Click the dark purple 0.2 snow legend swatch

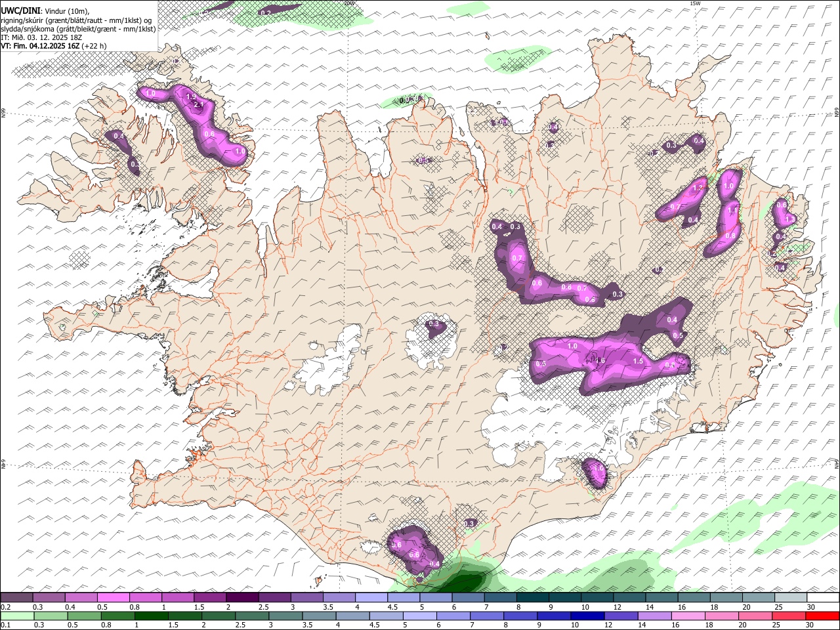click(x=17, y=598)
